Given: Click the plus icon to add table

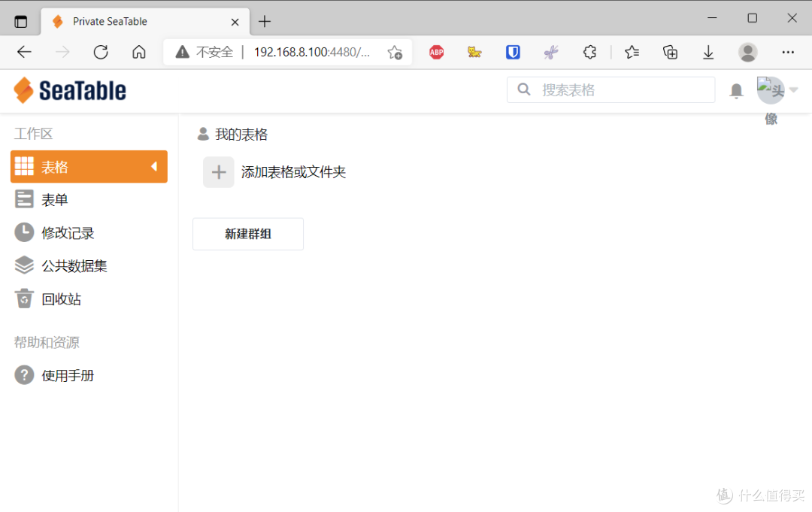Looking at the screenshot, I should (x=218, y=172).
